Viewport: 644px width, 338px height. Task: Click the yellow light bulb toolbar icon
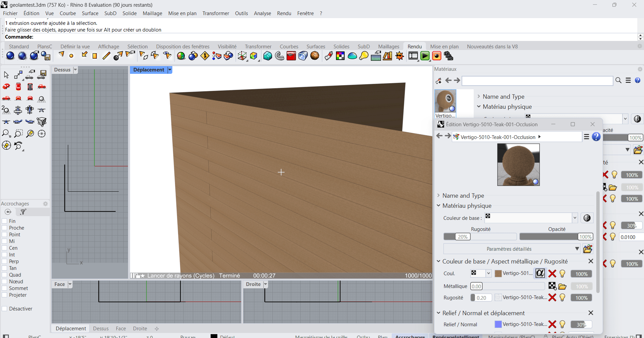363,56
